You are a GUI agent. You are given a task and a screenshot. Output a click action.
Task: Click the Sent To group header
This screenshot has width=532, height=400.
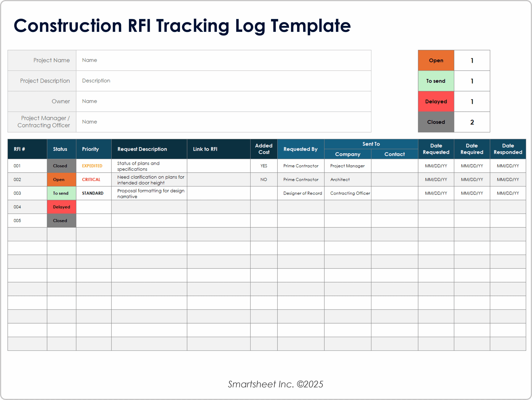371,144
